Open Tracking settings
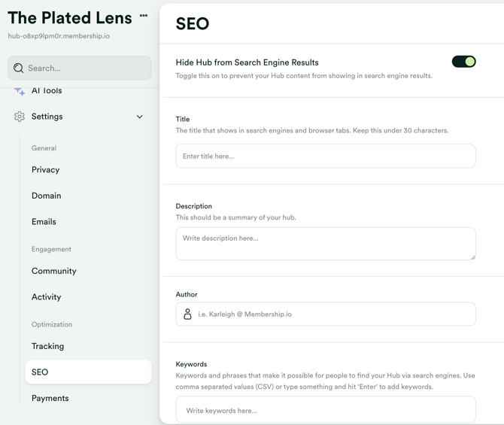504x425 pixels. coord(47,346)
